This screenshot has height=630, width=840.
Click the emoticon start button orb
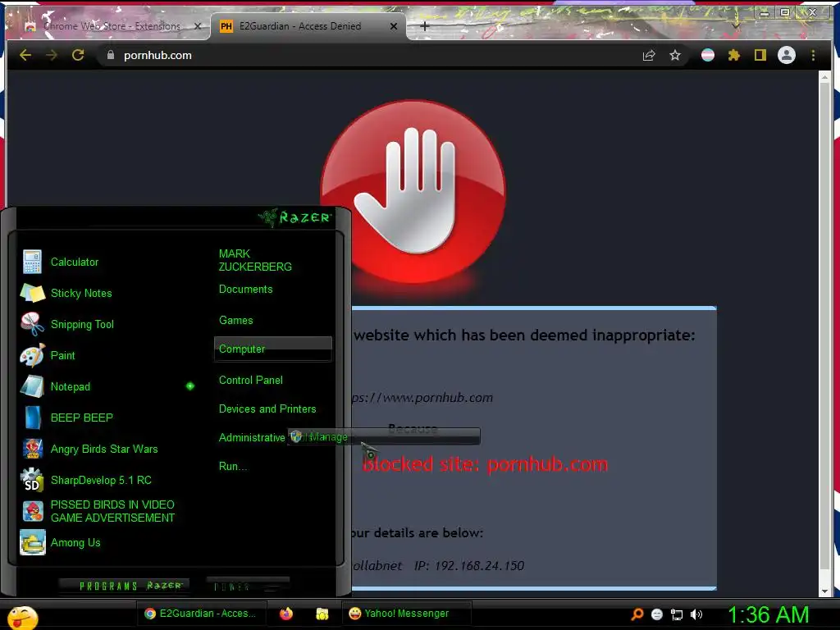[22, 617]
